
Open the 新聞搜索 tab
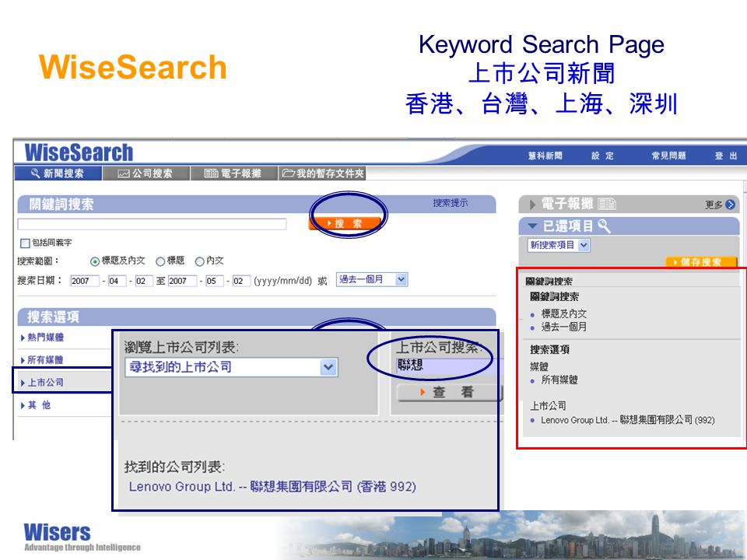coord(58,173)
